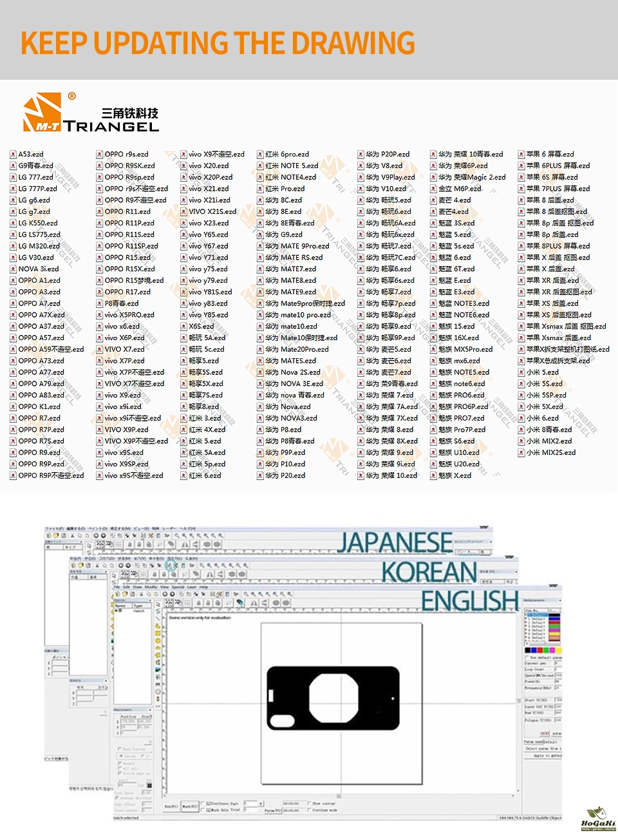Open the Laser menu in English window
618x840 pixels.
coord(191,587)
